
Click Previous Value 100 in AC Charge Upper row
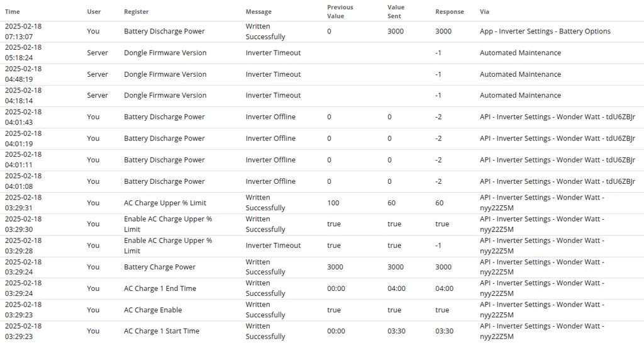333,203
